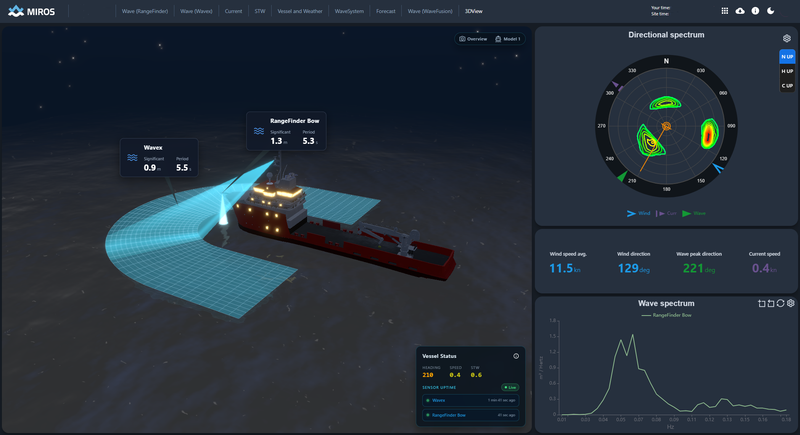The width and height of the screenshot is (800, 435).
Task: Click the Vessel Status title
Action: coord(439,356)
